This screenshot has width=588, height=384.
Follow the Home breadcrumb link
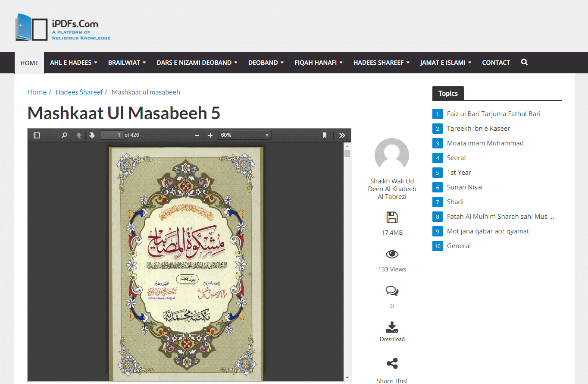tap(37, 92)
